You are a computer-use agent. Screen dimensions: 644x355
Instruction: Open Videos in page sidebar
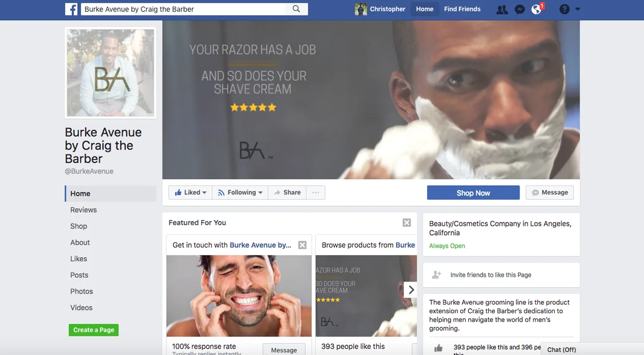81,308
